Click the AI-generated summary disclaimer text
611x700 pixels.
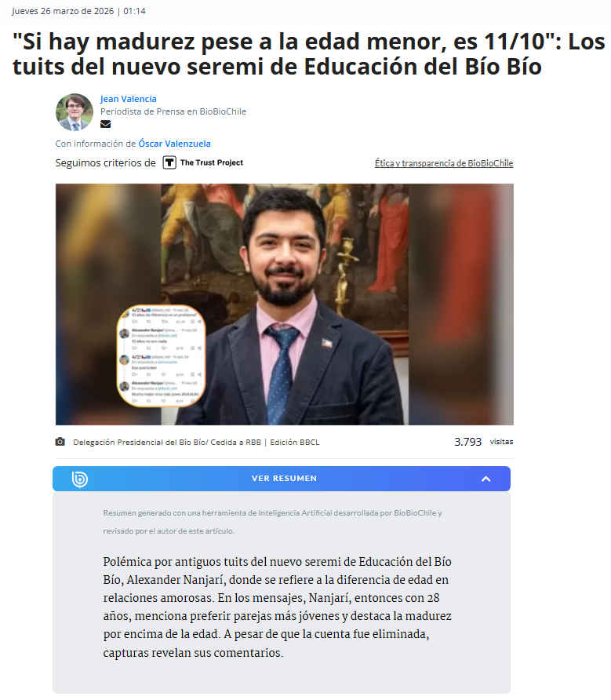coord(272,522)
